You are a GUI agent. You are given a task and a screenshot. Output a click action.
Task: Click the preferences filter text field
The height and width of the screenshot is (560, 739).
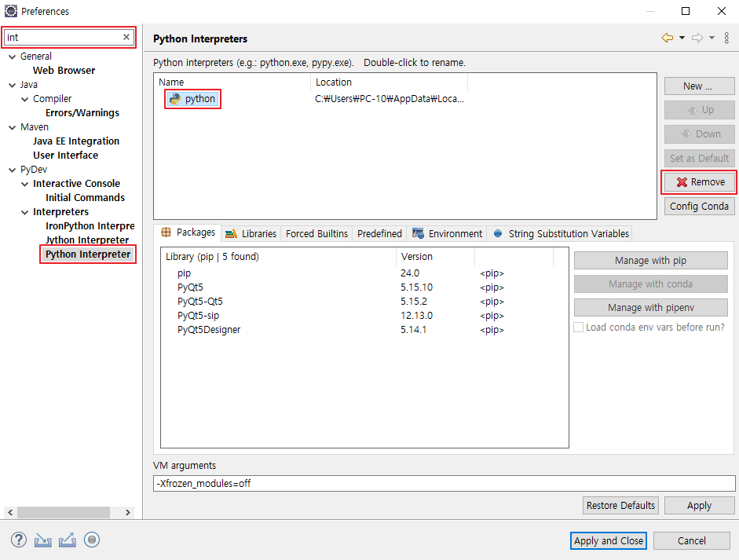[64, 37]
